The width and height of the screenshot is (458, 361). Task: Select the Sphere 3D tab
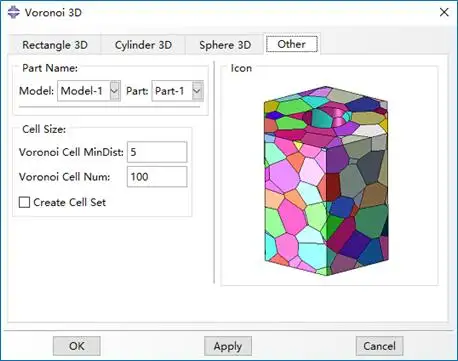[x=225, y=45]
